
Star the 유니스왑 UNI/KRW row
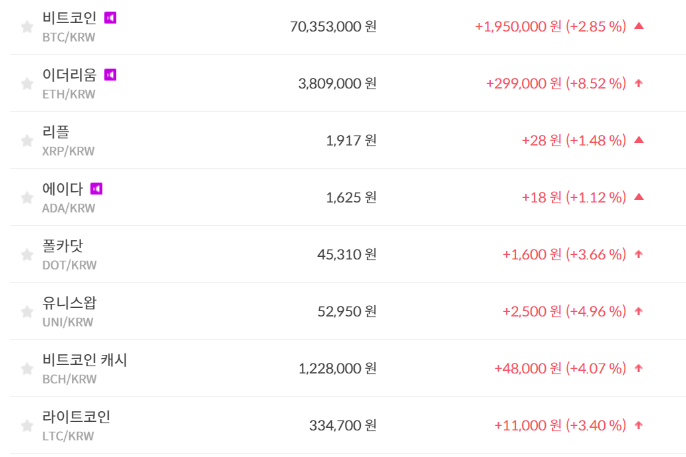click(27, 312)
